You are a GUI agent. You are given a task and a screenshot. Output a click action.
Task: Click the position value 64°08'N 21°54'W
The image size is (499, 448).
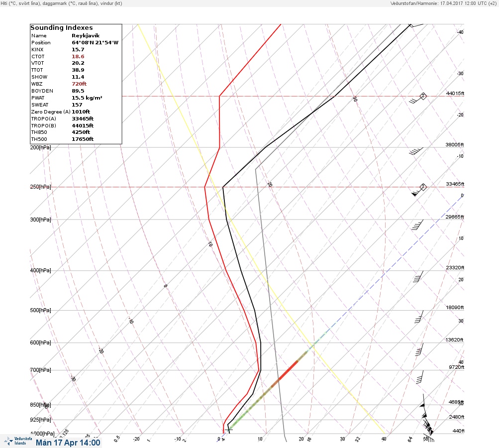(x=95, y=43)
